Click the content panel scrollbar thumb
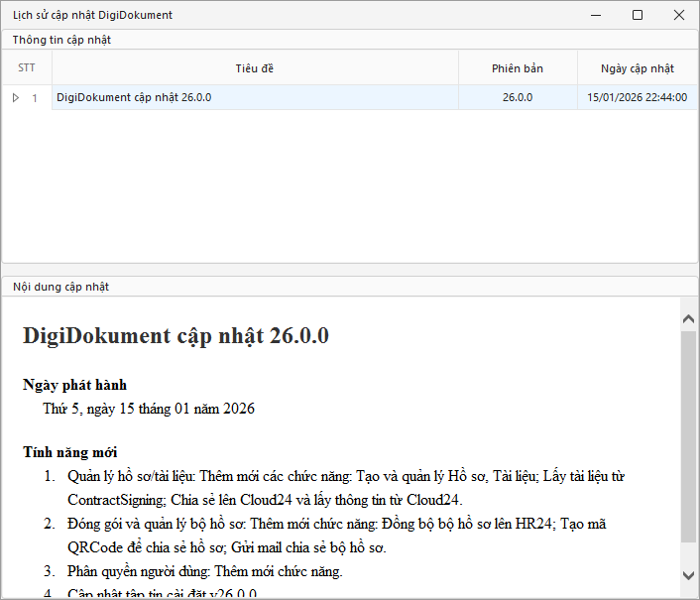 coord(688,436)
